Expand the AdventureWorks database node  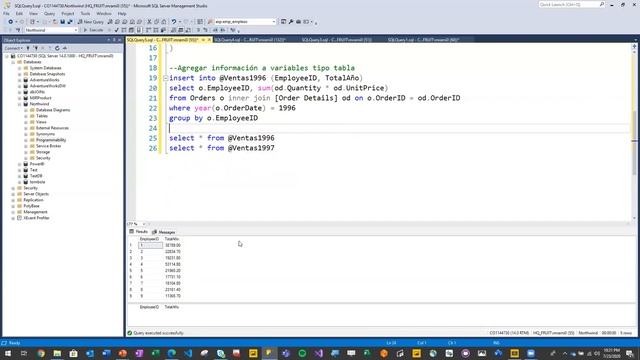tap(19, 80)
